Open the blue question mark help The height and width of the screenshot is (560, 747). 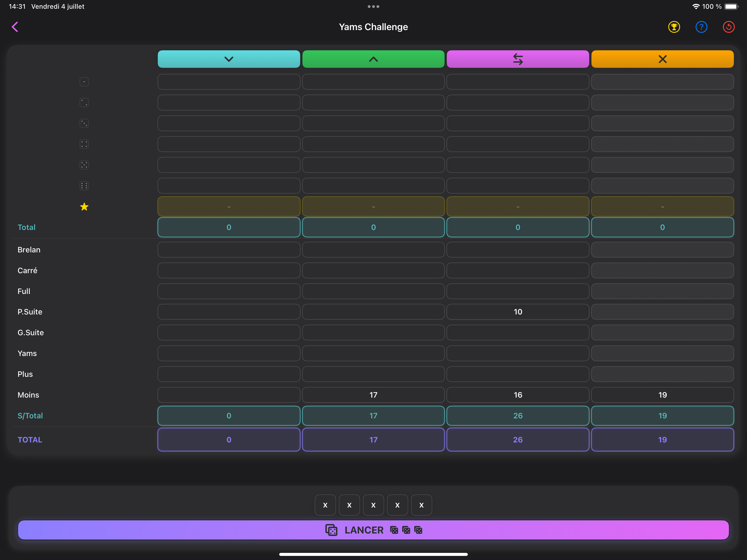coord(701,27)
